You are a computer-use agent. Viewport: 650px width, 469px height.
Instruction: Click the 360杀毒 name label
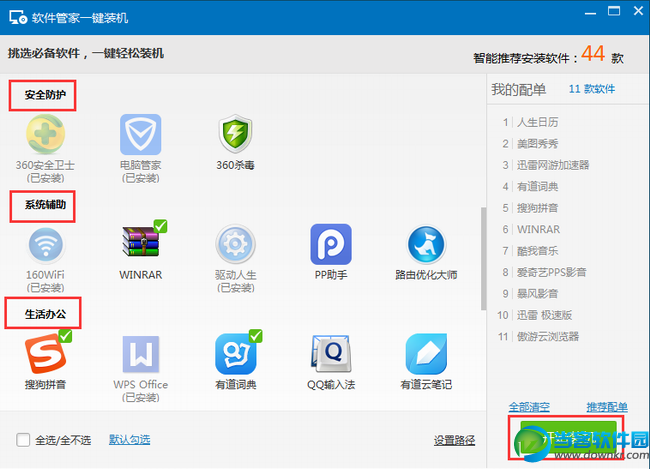point(235,165)
